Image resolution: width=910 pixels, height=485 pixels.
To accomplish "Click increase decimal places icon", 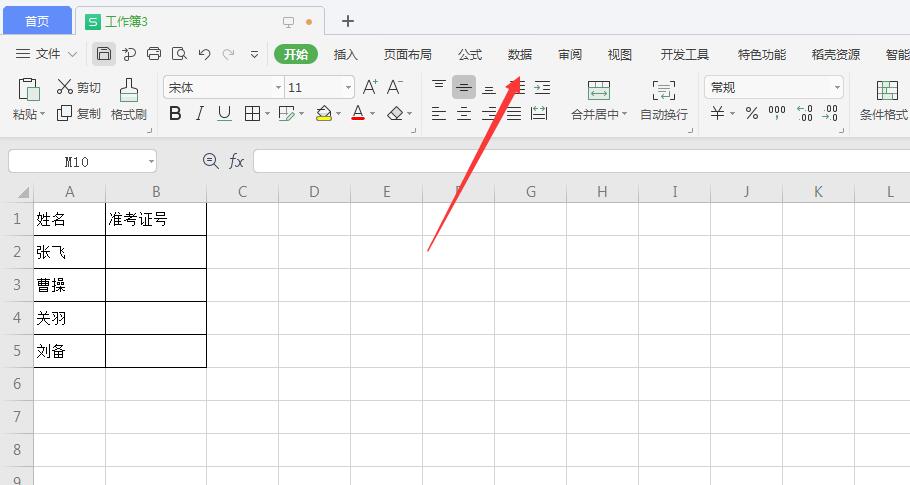I will 805,113.
